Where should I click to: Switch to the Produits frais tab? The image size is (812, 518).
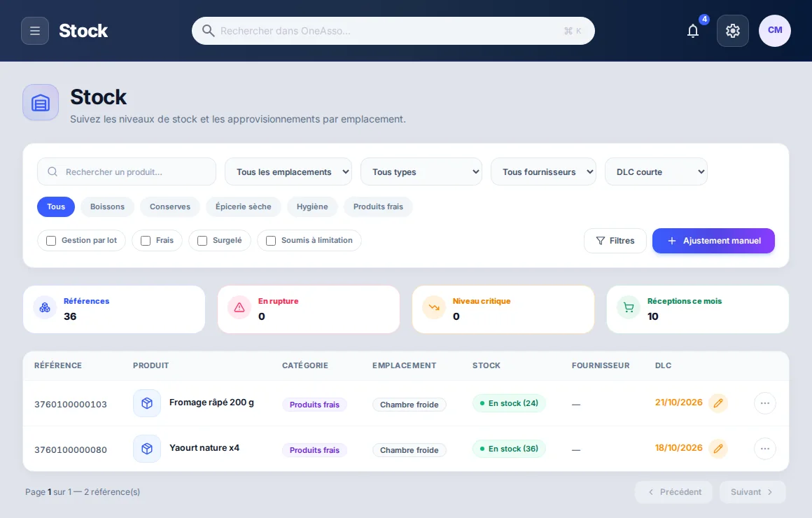tap(378, 206)
